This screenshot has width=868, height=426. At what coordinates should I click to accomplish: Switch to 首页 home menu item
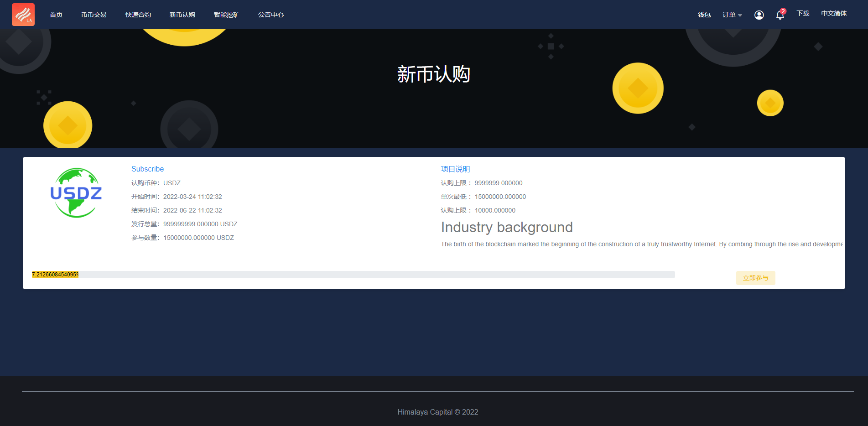pos(56,14)
